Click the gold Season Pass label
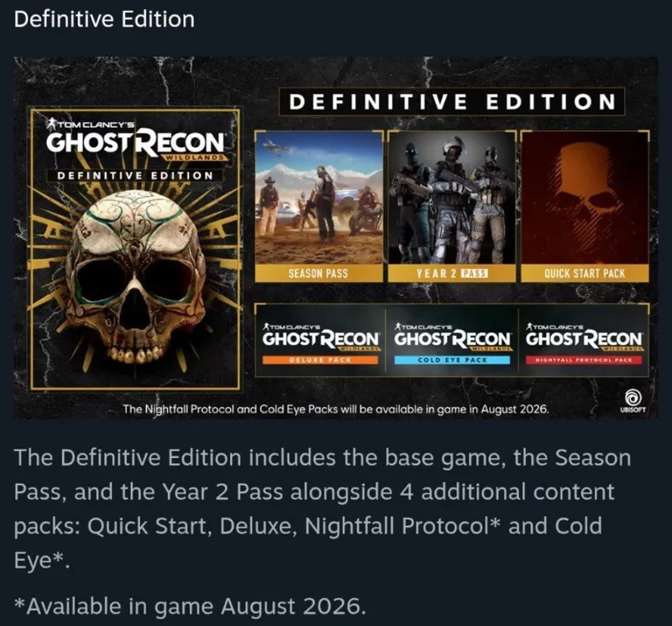Screen dimensions: 672x626 [318, 273]
